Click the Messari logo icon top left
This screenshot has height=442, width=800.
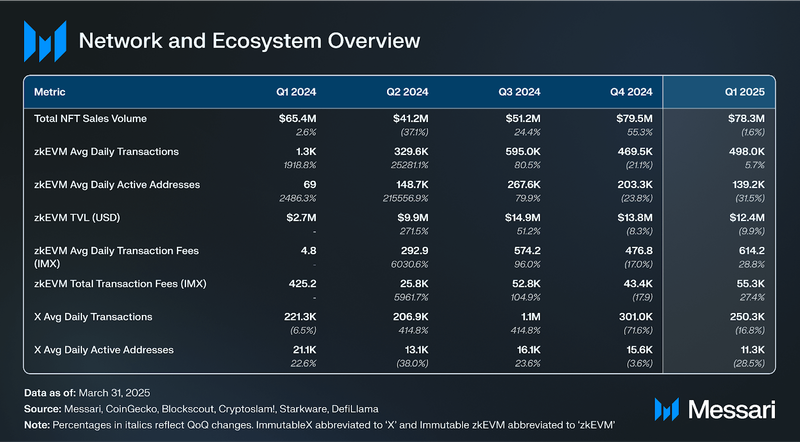point(45,41)
